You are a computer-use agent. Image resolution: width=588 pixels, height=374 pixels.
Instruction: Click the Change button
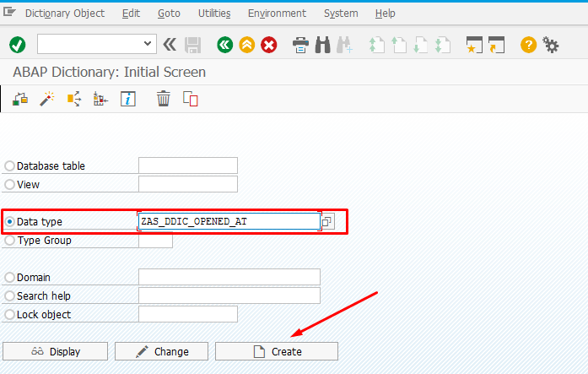pyautogui.click(x=161, y=351)
